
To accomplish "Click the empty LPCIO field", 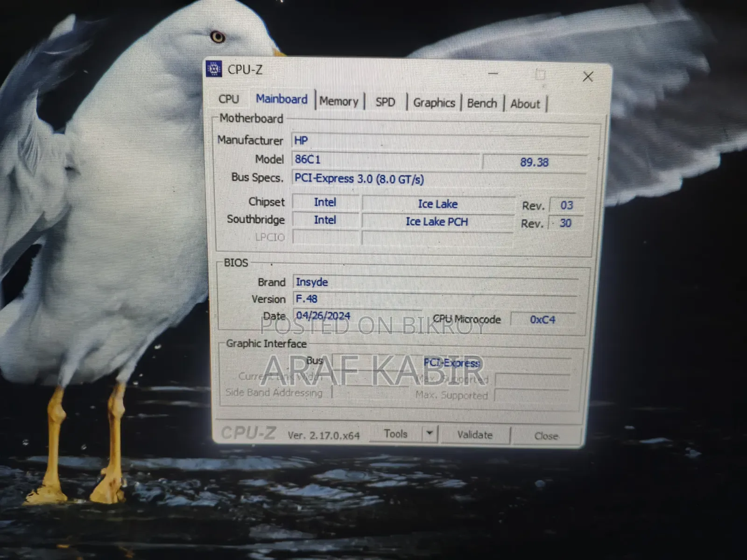I will pyautogui.click(x=326, y=237).
